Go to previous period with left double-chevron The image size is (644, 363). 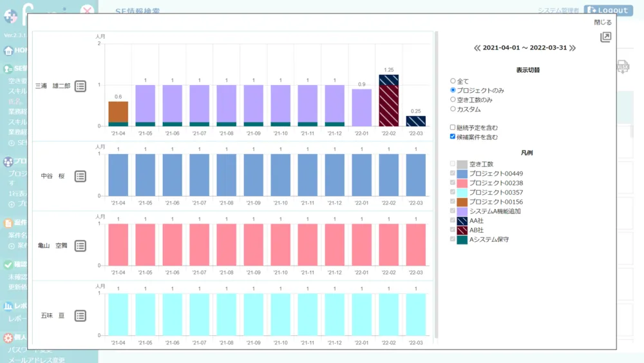[x=477, y=48]
